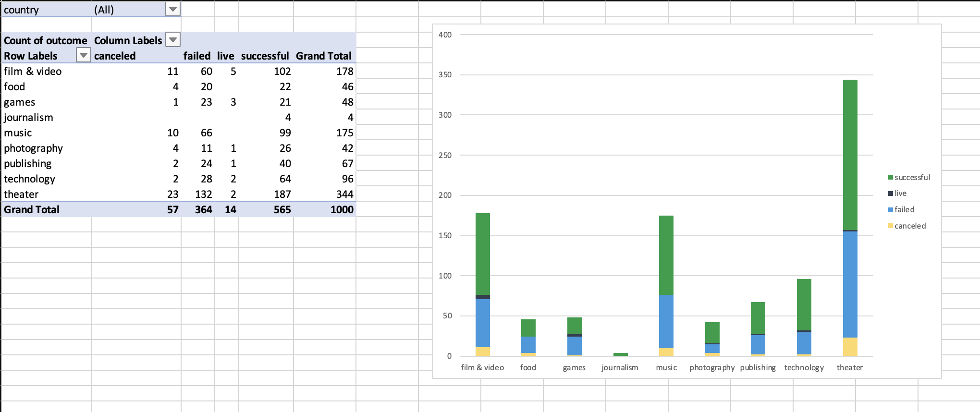The width and height of the screenshot is (980, 412).
Task: Click the 'publishing' row label
Action: tap(28, 163)
